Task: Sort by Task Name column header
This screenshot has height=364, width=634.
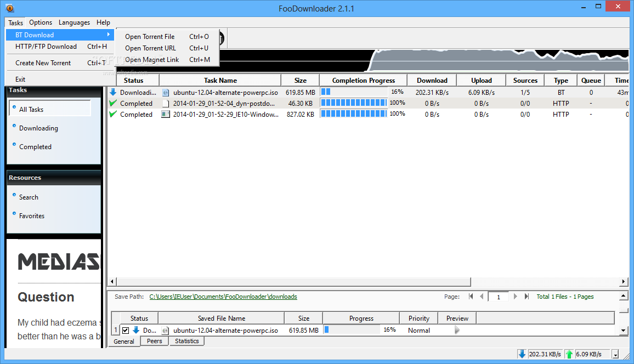Action: point(220,81)
